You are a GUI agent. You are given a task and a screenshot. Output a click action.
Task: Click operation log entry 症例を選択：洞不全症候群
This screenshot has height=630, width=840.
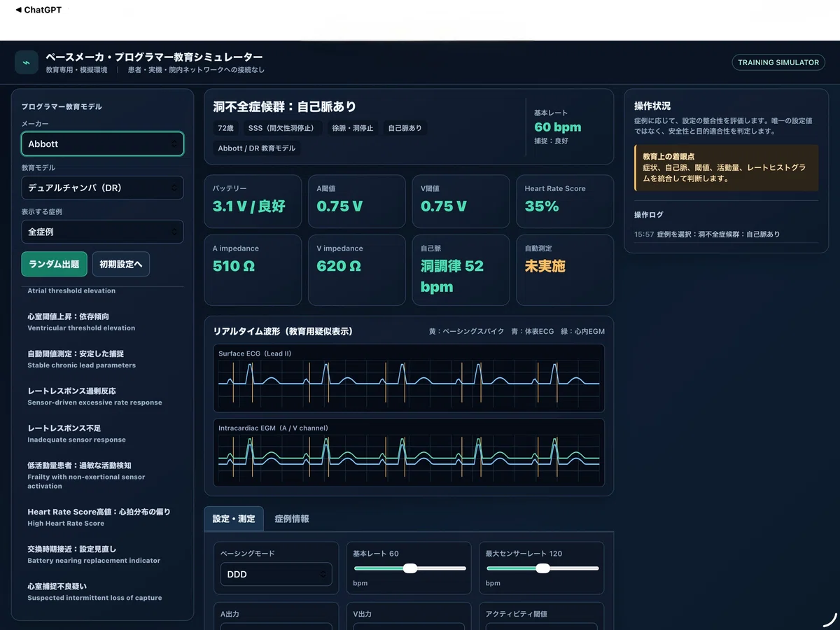(726, 234)
